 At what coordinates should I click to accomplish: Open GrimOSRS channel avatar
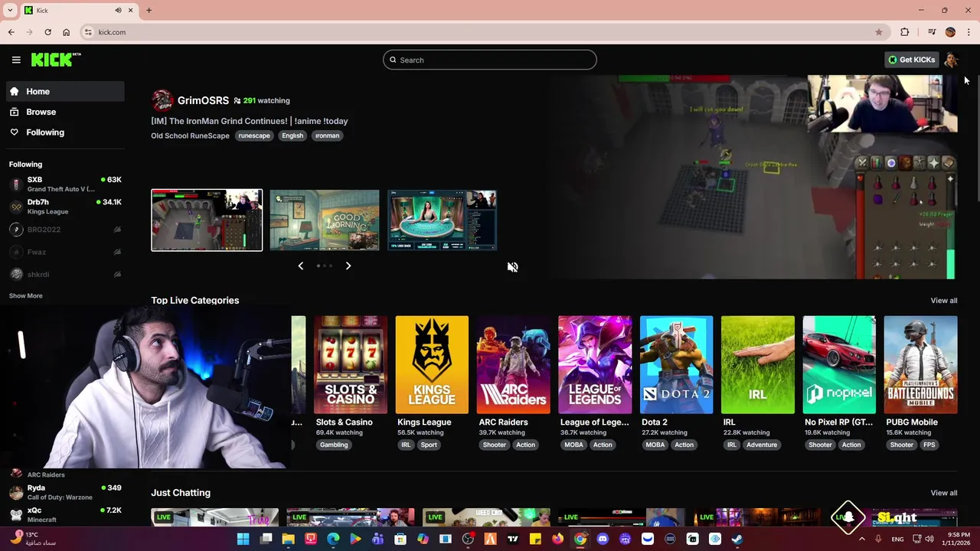point(162,100)
